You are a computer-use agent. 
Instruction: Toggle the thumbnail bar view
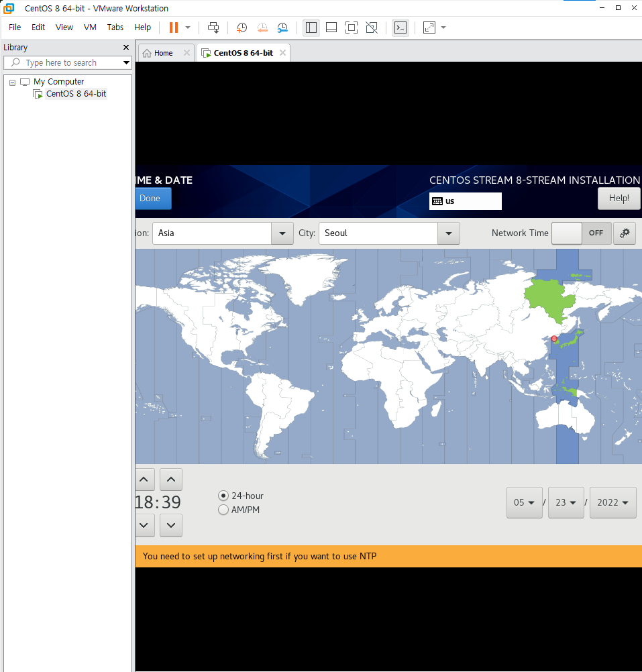click(x=331, y=27)
